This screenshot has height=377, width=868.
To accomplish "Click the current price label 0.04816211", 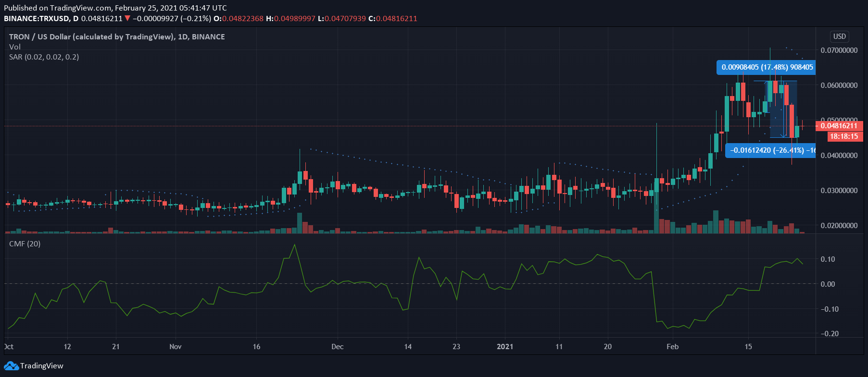I will click(839, 126).
